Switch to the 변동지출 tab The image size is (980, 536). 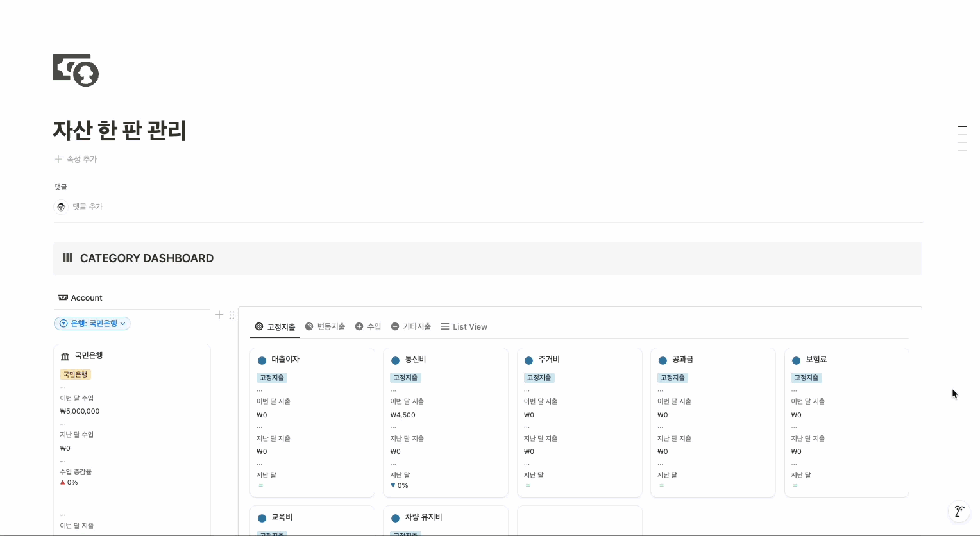tap(325, 327)
